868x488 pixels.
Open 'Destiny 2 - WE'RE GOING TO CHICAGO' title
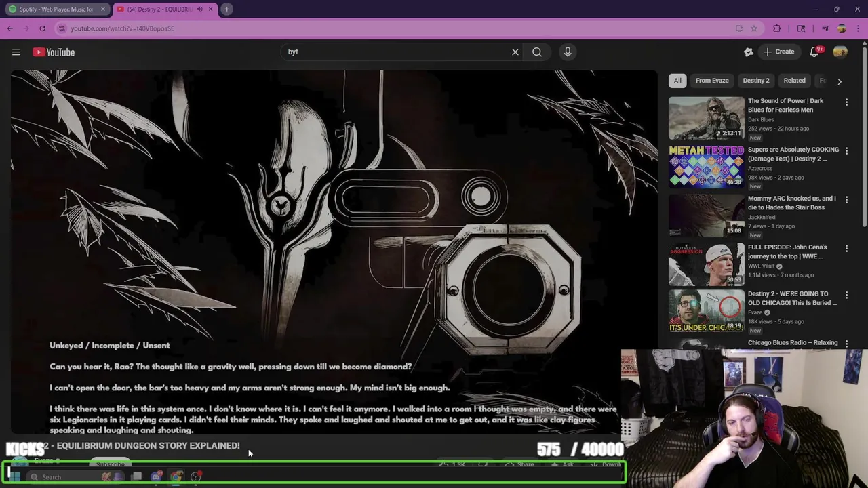792,298
